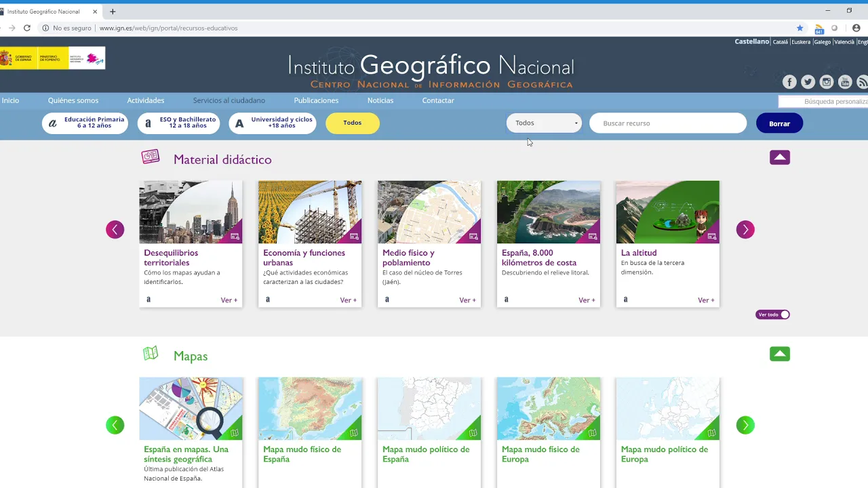Open the Contactar menu

438,100
